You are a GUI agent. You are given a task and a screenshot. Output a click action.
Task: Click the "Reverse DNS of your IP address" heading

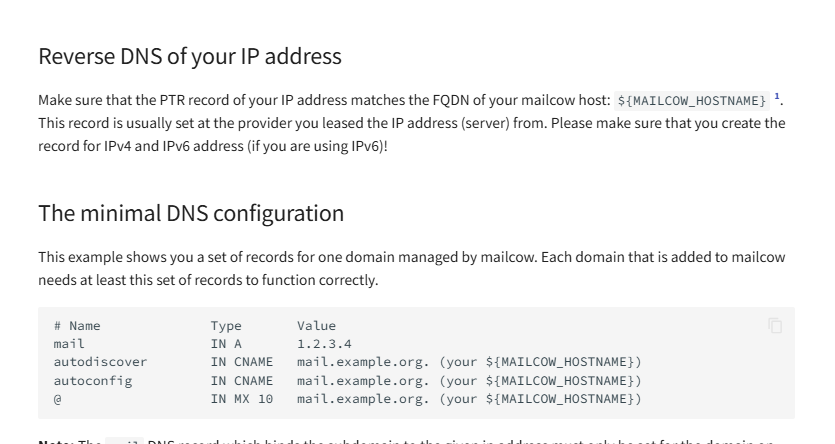pyautogui.click(x=190, y=57)
